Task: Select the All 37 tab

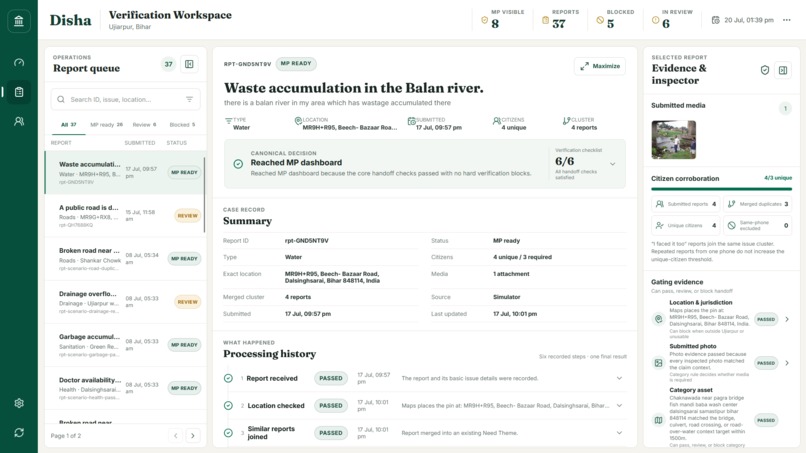Action: [68, 125]
